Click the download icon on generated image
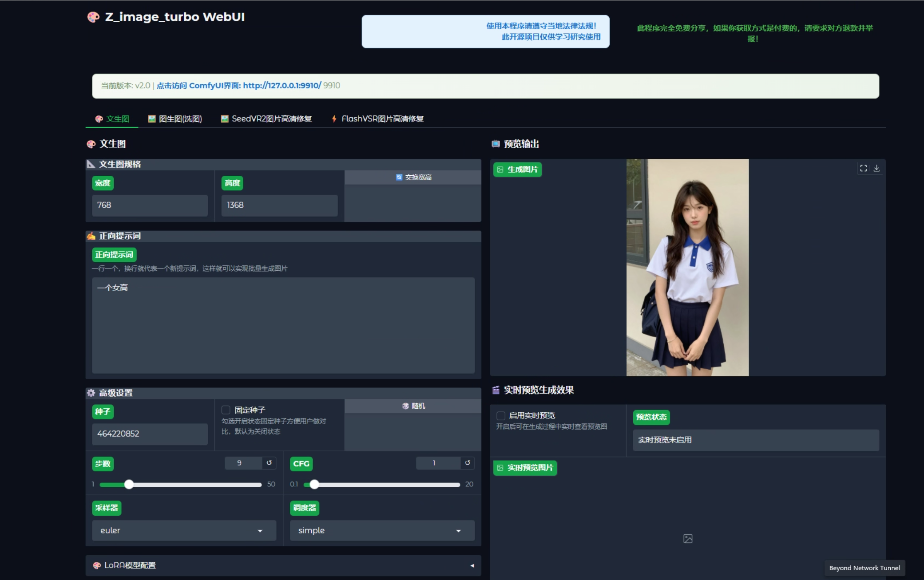Image resolution: width=924 pixels, height=580 pixels. (876, 168)
